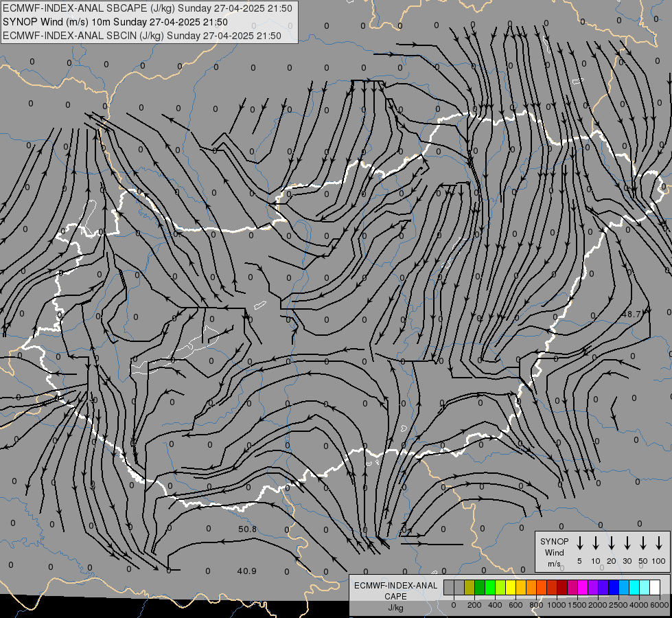Select the lime yellow-green CAPE swatch
The height and width of the screenshot is (618, 672).
pos(500,587)
